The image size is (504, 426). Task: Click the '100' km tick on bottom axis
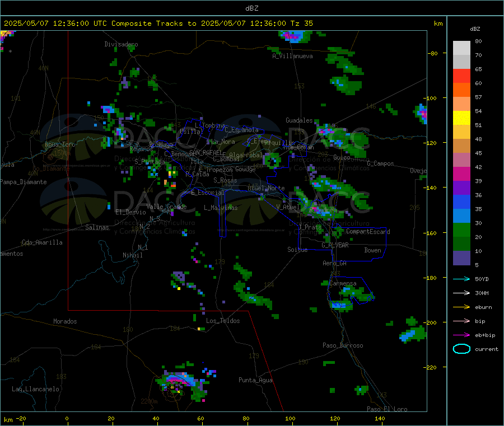[x=290, y=418]
